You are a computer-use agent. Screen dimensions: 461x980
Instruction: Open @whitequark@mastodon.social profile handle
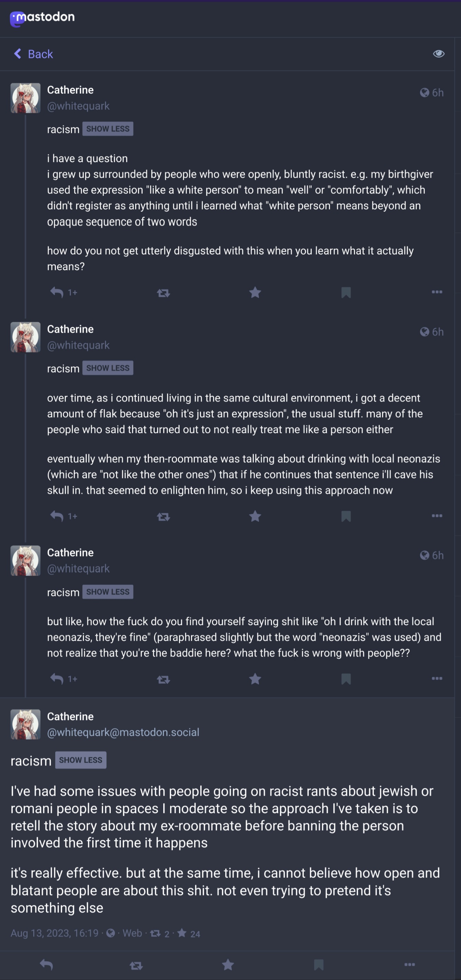click(123, 732)
